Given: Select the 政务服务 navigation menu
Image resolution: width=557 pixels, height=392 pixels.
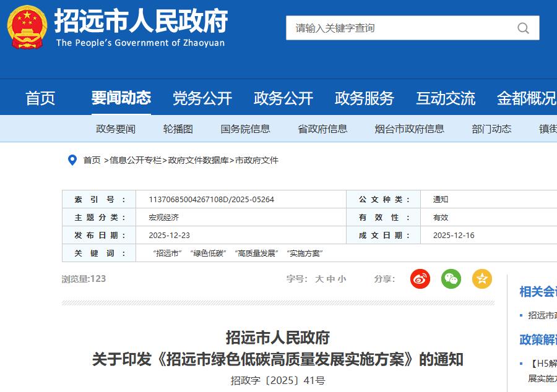Looking at the screenshot, I should pyautogui.click(x=364, y=98).
